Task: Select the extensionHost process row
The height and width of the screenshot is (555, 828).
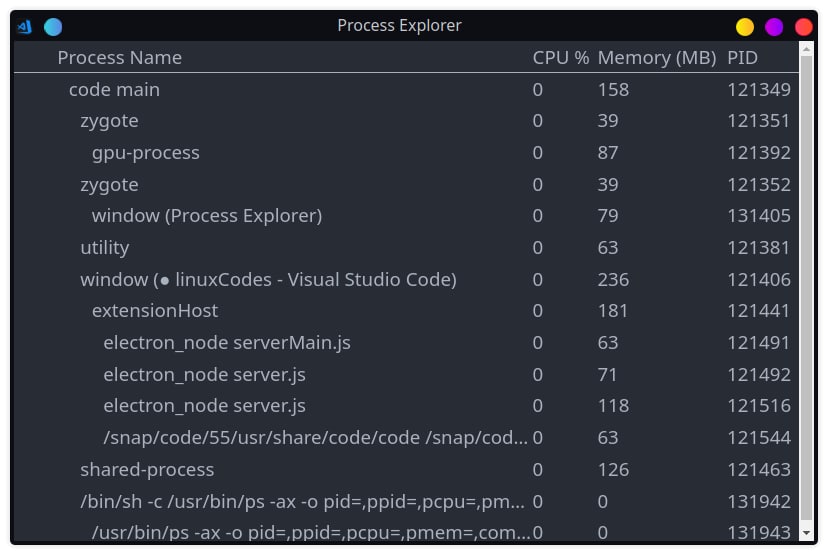Action: point(406,311)
